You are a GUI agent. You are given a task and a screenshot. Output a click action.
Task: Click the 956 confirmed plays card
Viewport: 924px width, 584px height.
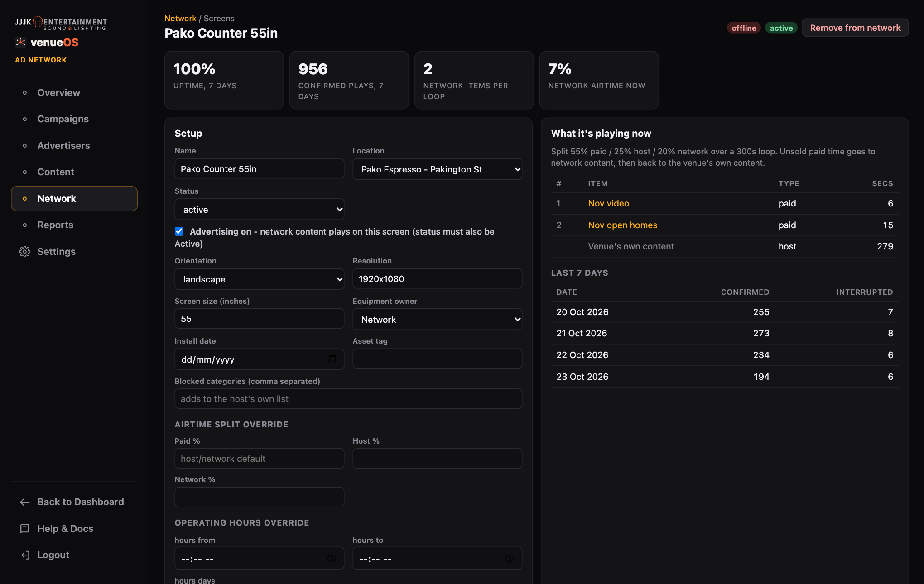[x=349, y=80]
